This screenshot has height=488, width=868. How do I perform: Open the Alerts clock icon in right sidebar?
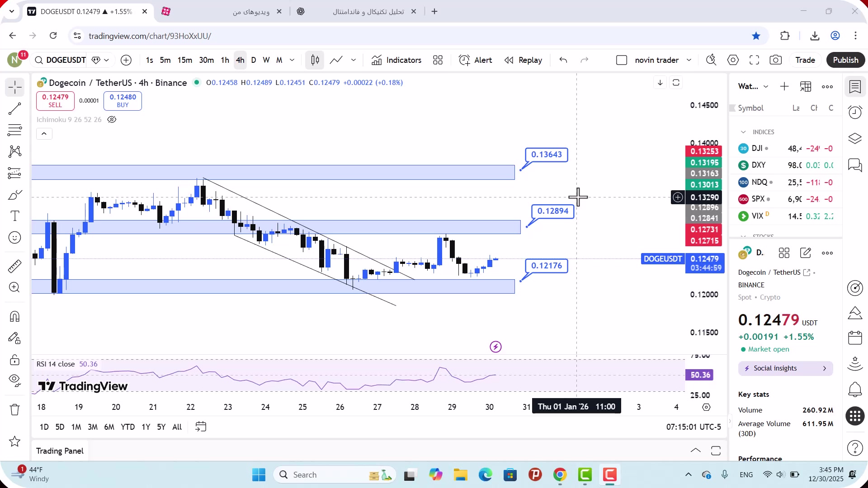(855, 112)
